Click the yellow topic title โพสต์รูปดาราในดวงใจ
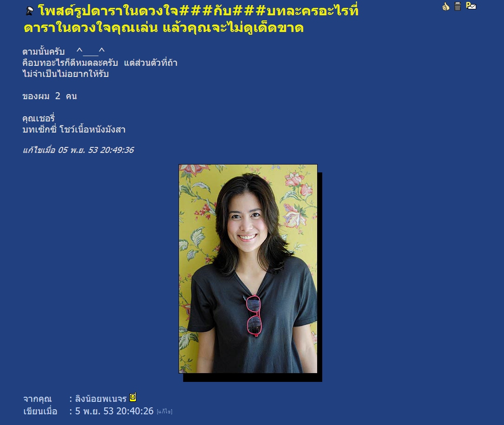The height and width of the screenshot is (425, 504). tap(191, 19)
